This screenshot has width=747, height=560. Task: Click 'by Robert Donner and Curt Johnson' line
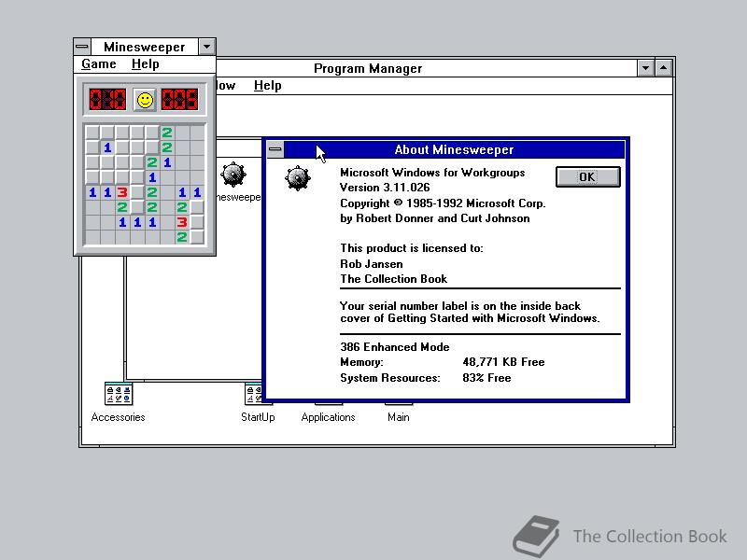[x=435, y=218]
